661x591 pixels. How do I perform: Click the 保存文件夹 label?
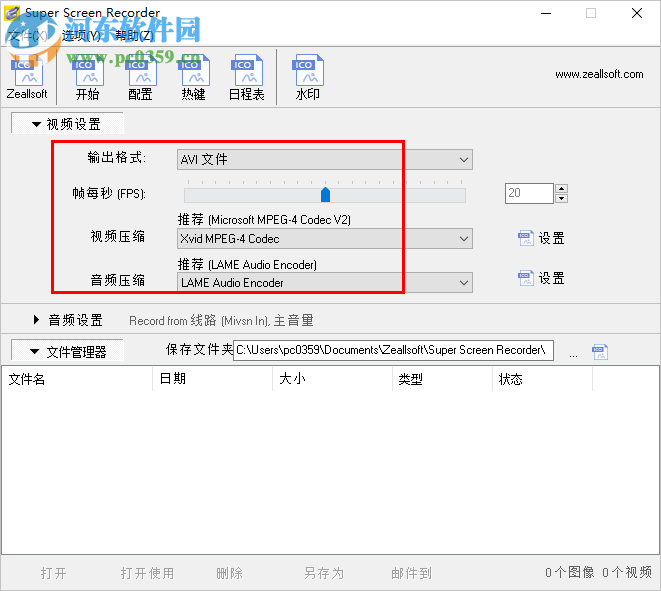tap(199, 349)
